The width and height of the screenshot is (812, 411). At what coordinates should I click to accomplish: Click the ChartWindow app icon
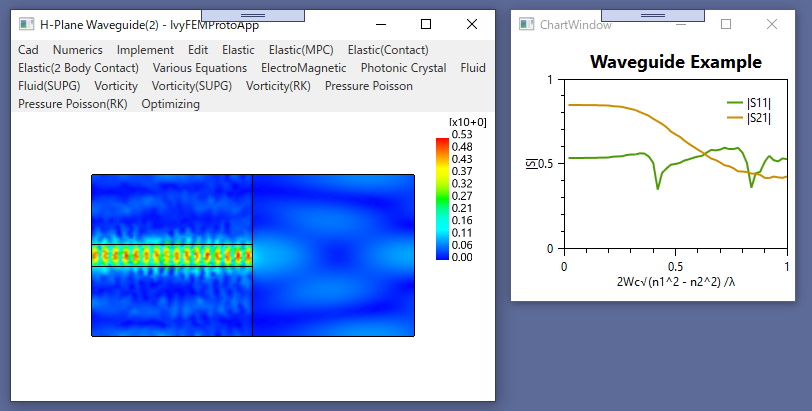tap(526, 24)
